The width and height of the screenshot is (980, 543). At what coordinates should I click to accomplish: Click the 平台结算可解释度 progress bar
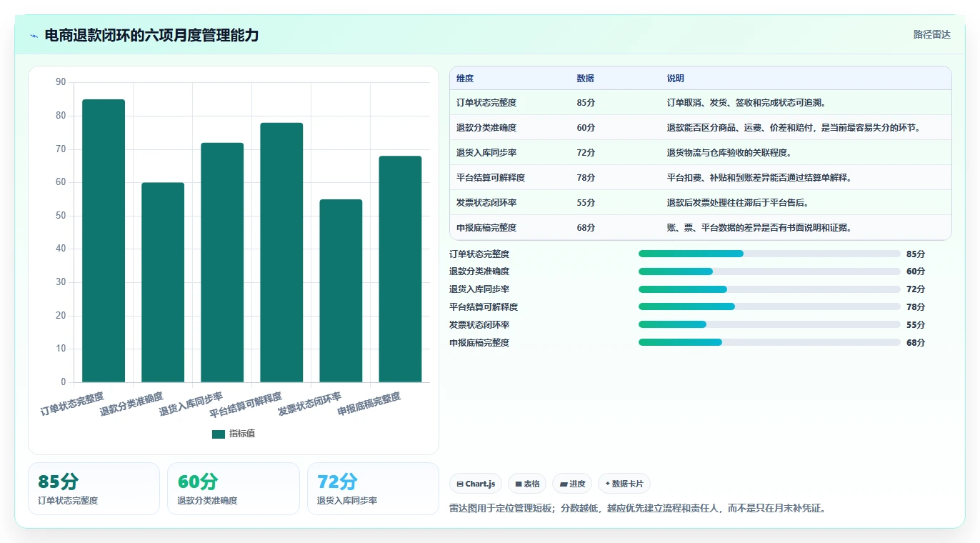[x=769, y=307]
